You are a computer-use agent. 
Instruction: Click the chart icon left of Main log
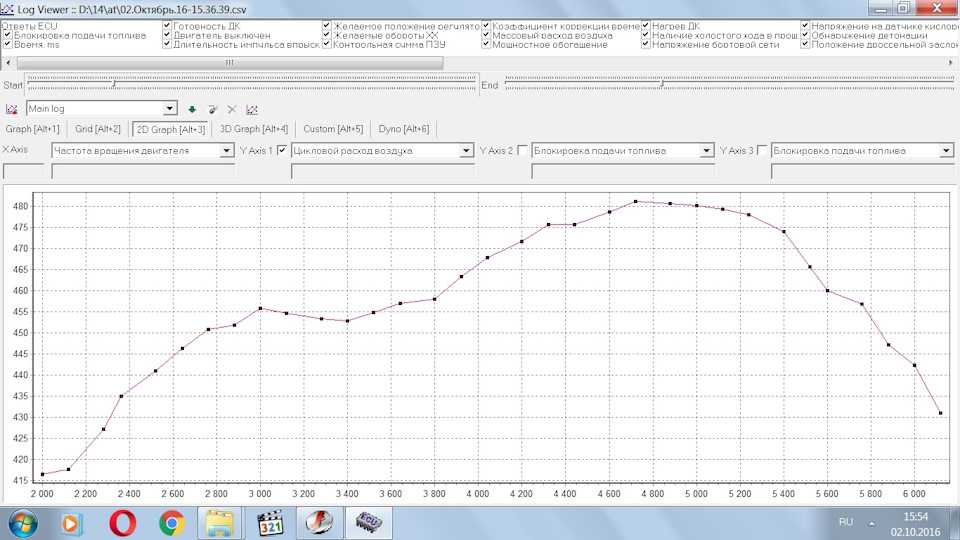(x=12, y=109)
